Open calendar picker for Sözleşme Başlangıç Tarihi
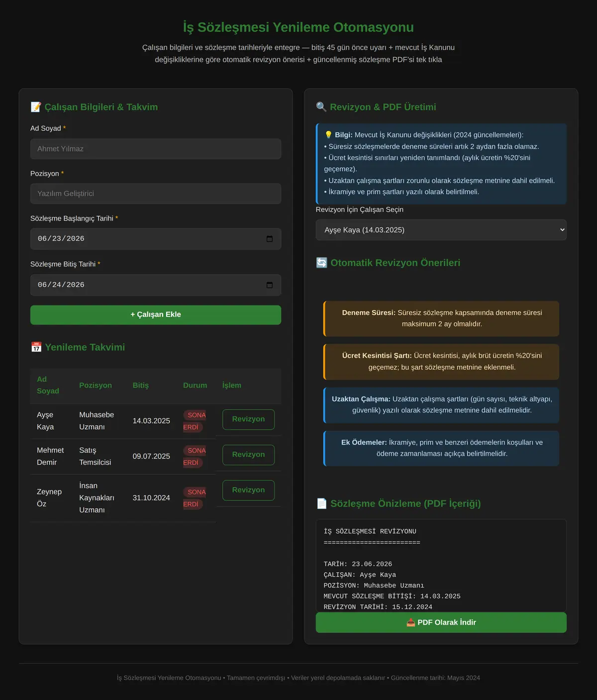Viewport: 597px width, 700px height. 270,239
